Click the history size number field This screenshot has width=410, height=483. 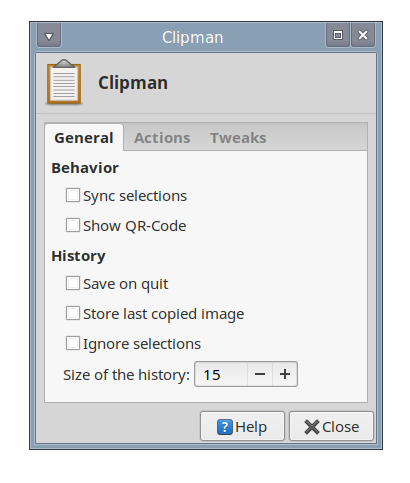221,374
